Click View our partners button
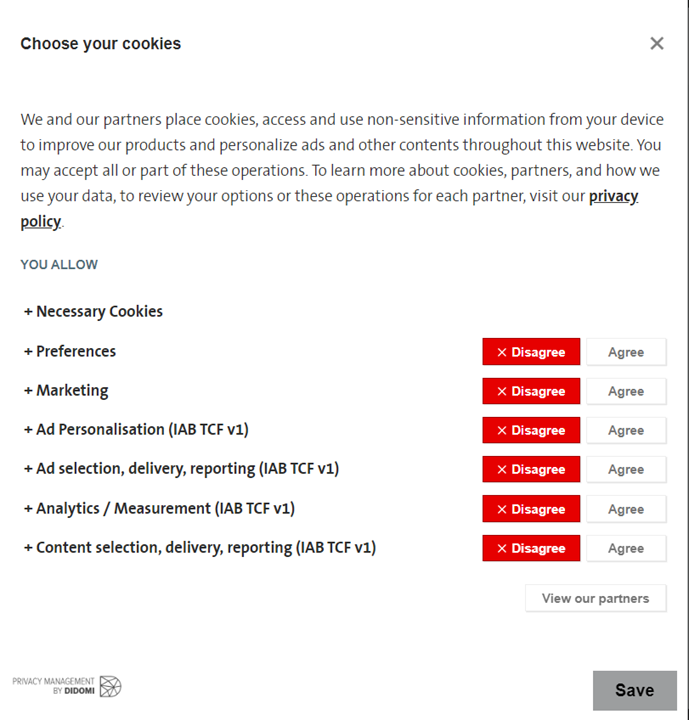This screenshot has height=720, width=689. pos(596,598)
